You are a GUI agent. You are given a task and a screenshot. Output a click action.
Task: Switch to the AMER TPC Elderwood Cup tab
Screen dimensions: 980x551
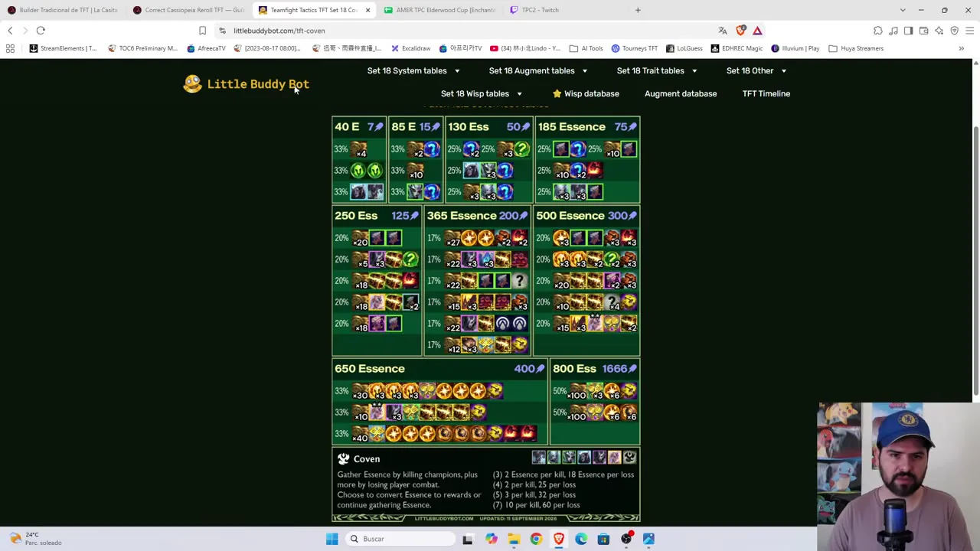[439, 10]
